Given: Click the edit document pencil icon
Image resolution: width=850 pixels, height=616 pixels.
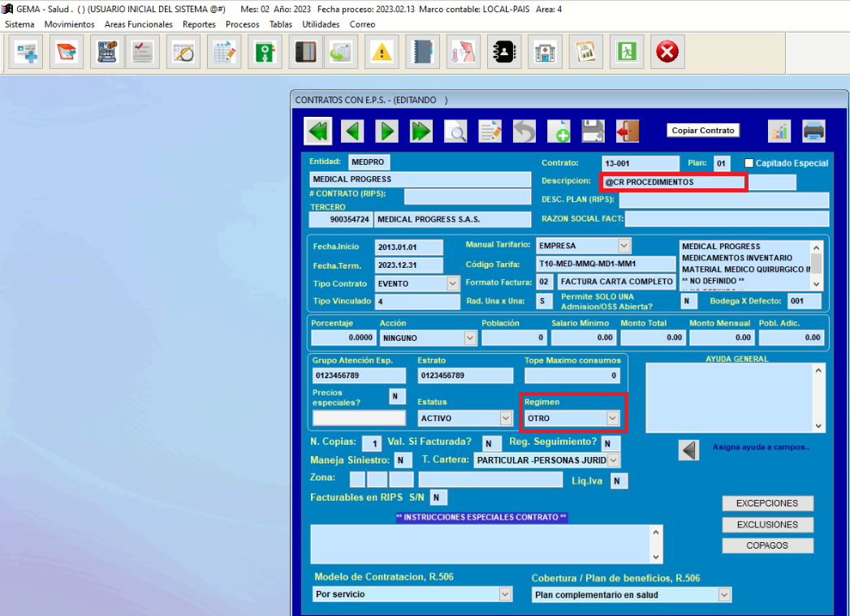Looking at the screenshot, I should pyautogui.click(x=490, y=131).
